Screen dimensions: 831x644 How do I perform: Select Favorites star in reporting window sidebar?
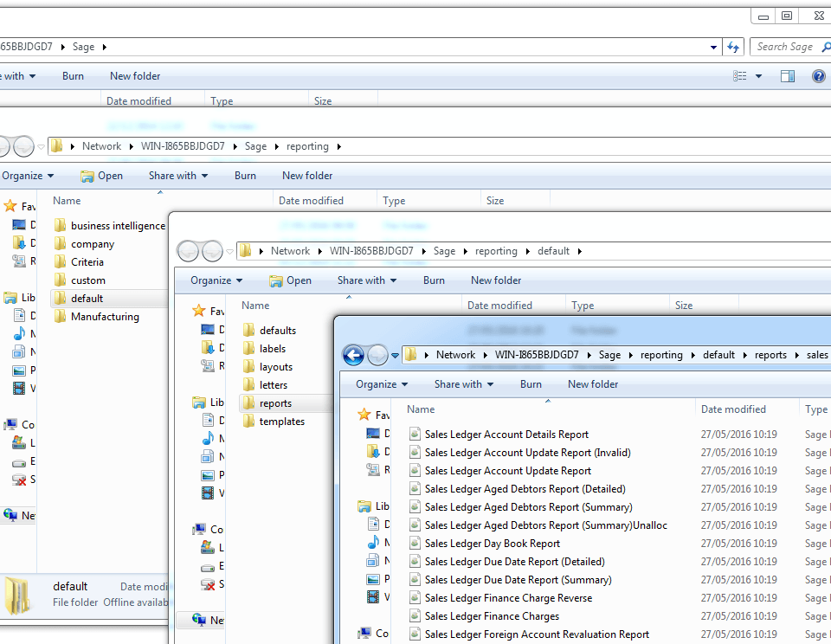click(x=10, y=206)
